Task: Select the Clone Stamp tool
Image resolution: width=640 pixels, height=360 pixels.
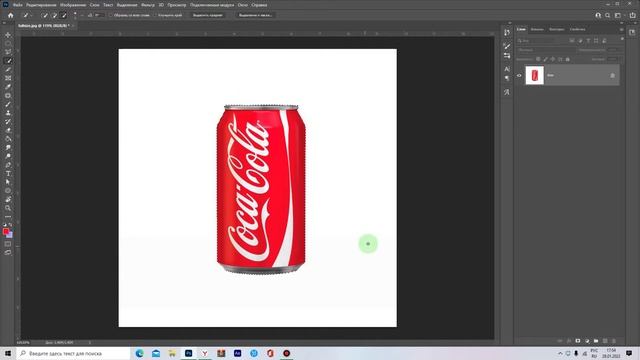Action: [x=8, y=113]
